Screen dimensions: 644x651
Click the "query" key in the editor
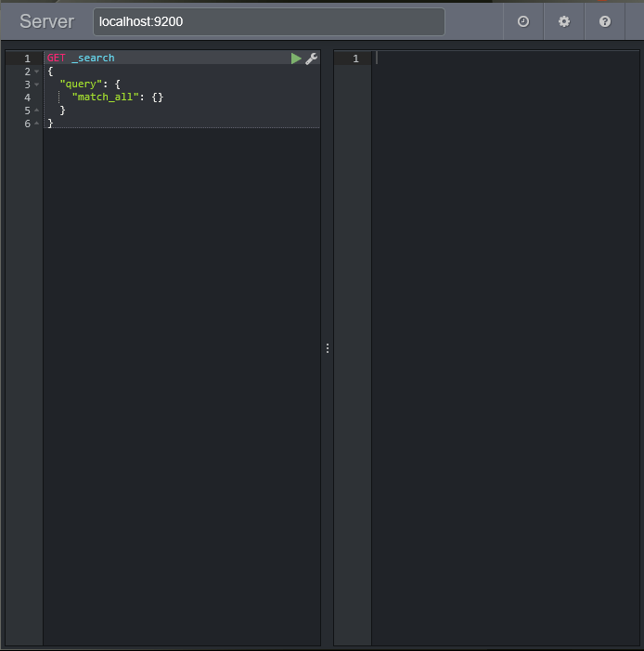pyautogui.click(x=81, y=85)
